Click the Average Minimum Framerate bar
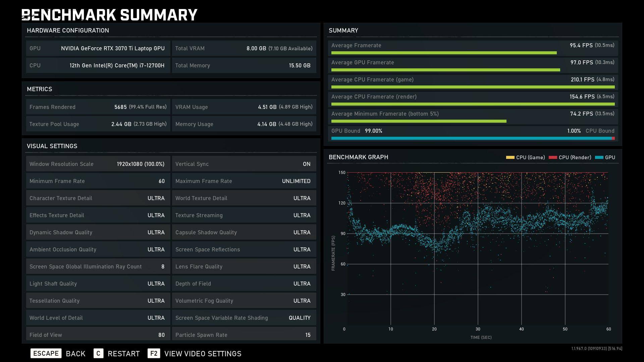The image size is (644, 362). click(419, 121)
